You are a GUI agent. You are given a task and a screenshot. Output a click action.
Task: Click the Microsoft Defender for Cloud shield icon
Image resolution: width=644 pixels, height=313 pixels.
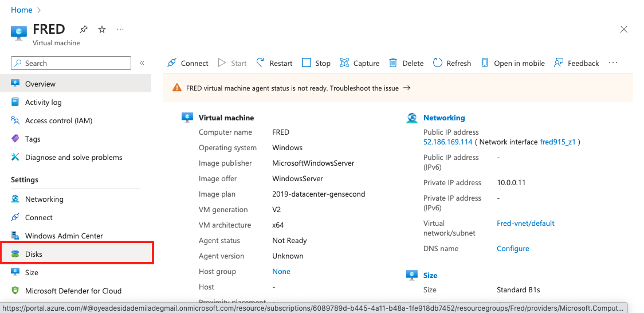pos(15,291)
